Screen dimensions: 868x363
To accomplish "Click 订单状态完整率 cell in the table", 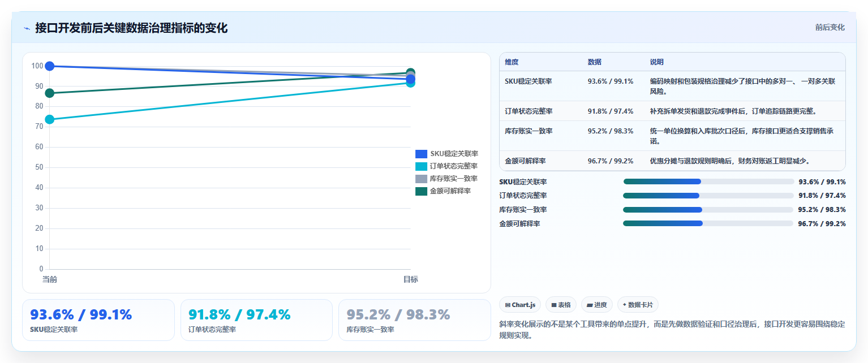I will click(528, 111).
